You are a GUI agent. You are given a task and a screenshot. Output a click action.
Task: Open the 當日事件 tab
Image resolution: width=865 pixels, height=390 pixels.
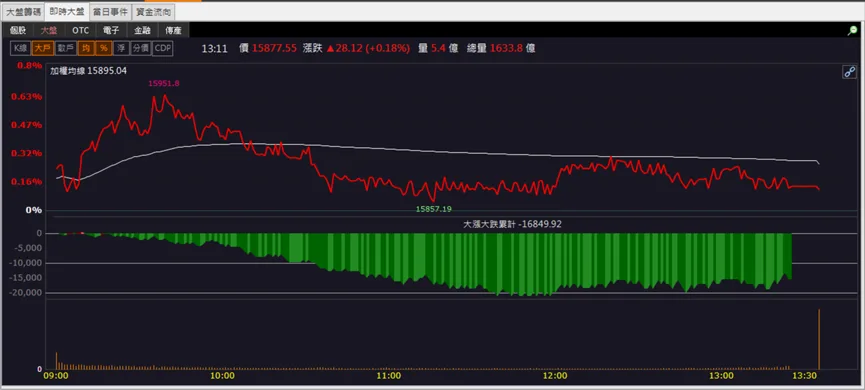(110, 12)
